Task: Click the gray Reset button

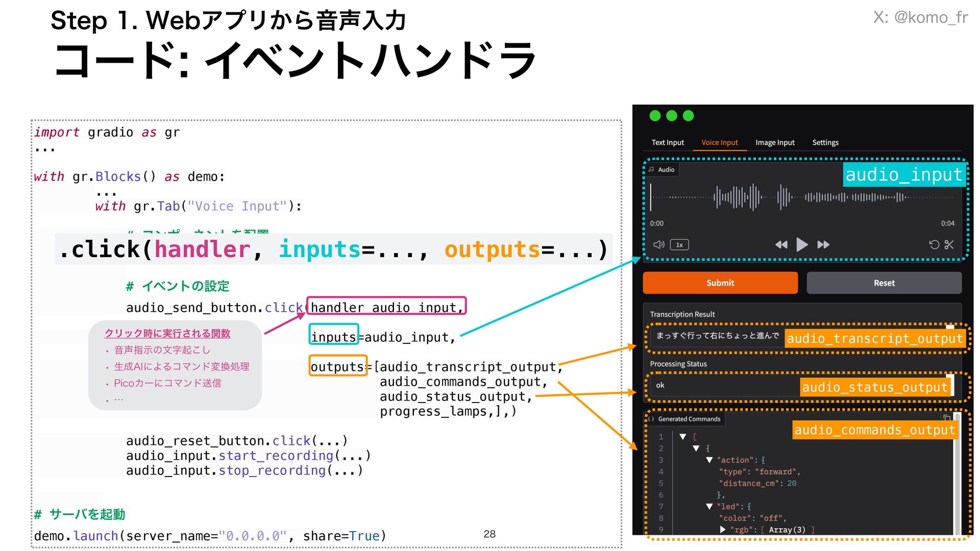Action: tap(884, 283)
